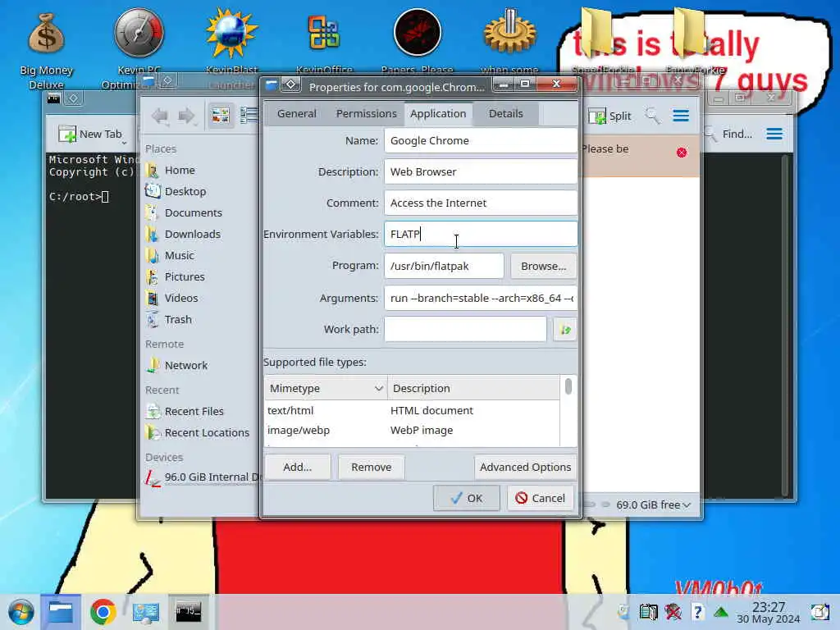Click the forward arrow in file manager

186,116
